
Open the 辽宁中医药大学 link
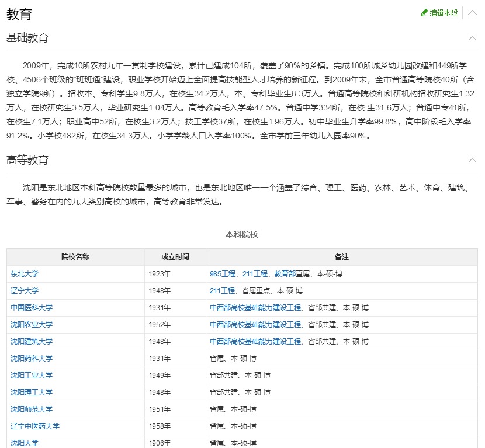(x=35, y=426)
